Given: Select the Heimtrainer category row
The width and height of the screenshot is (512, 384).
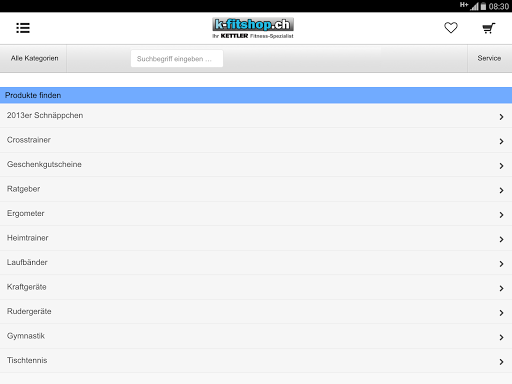Looking at the screenshot, I should pyautogui.click(x=256, y=238).
